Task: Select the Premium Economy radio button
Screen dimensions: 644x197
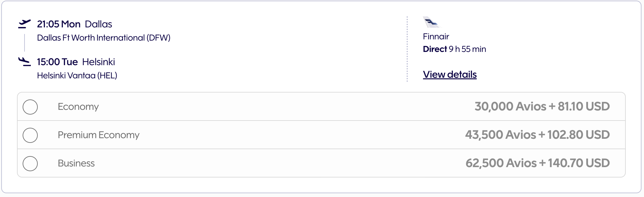Action: [x=30, y=135]
